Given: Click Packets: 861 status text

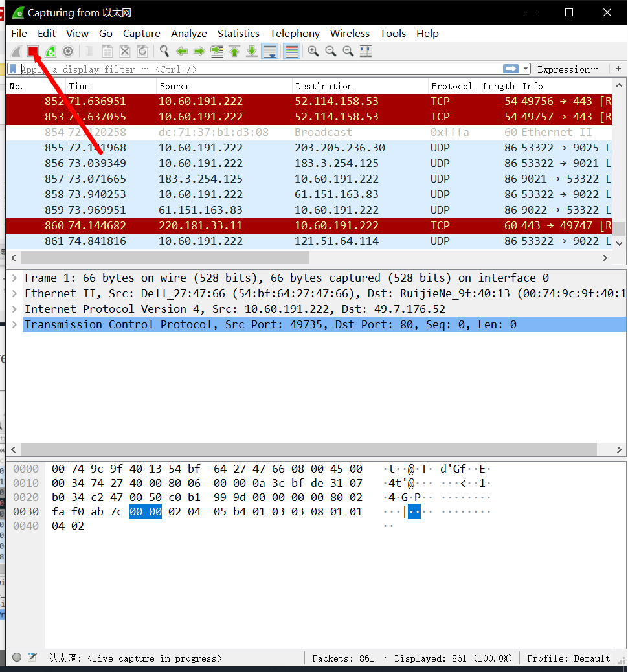Looking at the screenshot, I should point(343,658).
